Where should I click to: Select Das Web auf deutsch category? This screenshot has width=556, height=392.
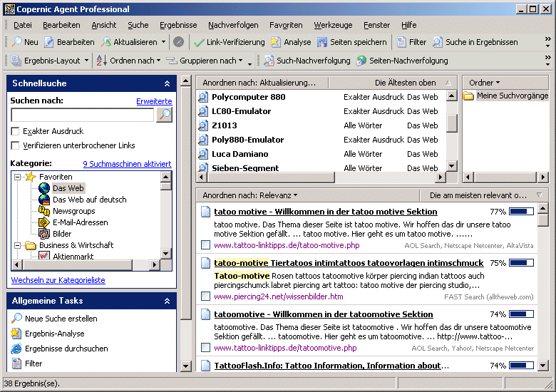click(89, 200)
